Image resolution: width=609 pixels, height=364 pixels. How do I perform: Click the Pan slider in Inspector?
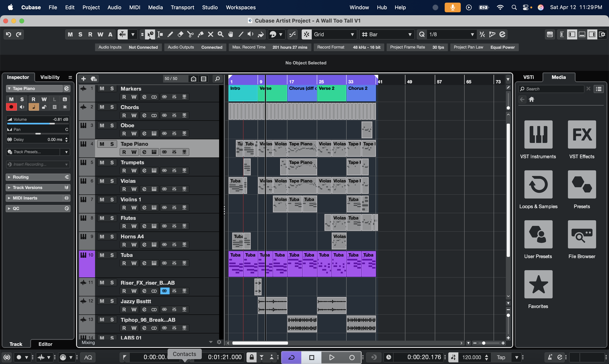(x=38, y=134)
